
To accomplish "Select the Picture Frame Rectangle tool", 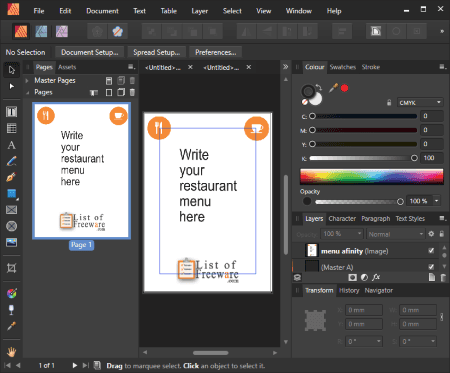I will (x=12, y=210).
